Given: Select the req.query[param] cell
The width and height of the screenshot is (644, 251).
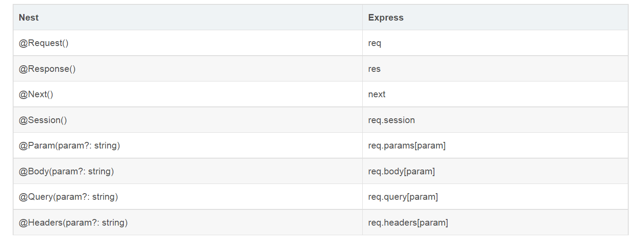Looking at the screenshot, I should (x=402, y=197).
